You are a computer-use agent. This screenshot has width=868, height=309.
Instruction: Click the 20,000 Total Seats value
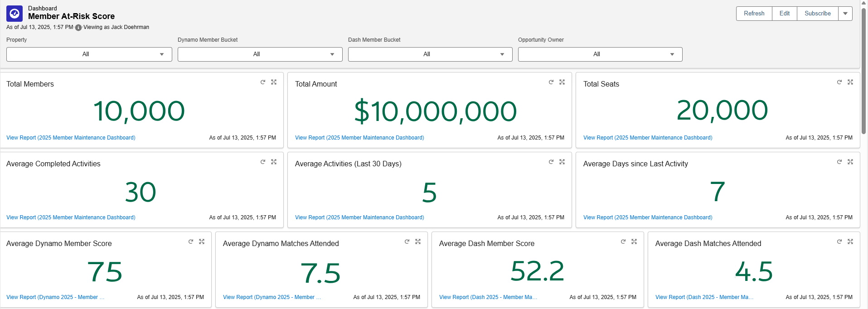click(x=722, y=110)
